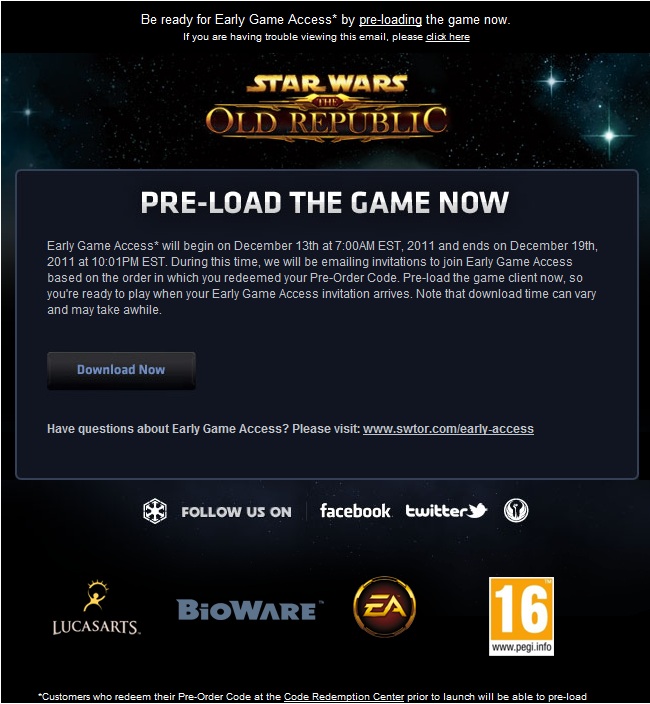Click the bright star in banner right

(x=609, y=135)
